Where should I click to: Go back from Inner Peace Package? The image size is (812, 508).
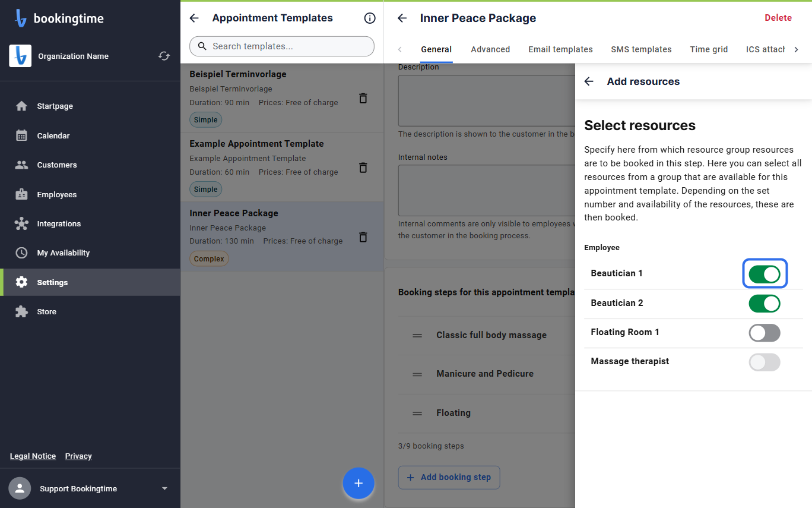(402, 18)
